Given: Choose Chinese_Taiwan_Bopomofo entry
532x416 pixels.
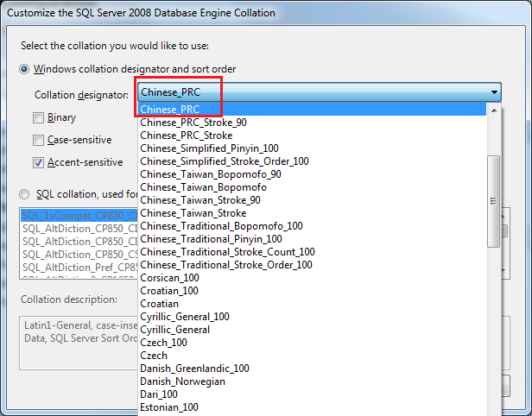Looking at the screenshot, I should pyautogui.click(x=312, y=187).
